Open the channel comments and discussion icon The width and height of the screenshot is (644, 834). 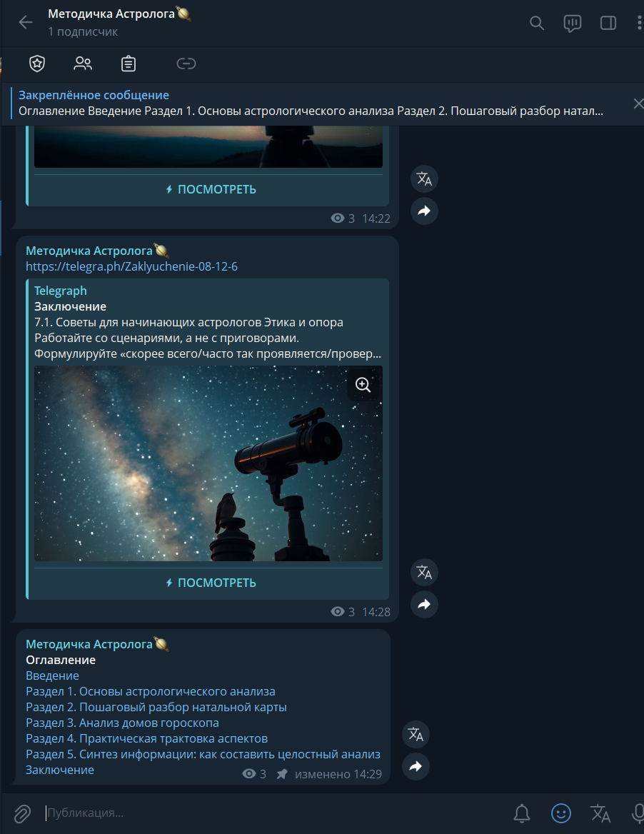pyautogui.click(x=572, y=23)
